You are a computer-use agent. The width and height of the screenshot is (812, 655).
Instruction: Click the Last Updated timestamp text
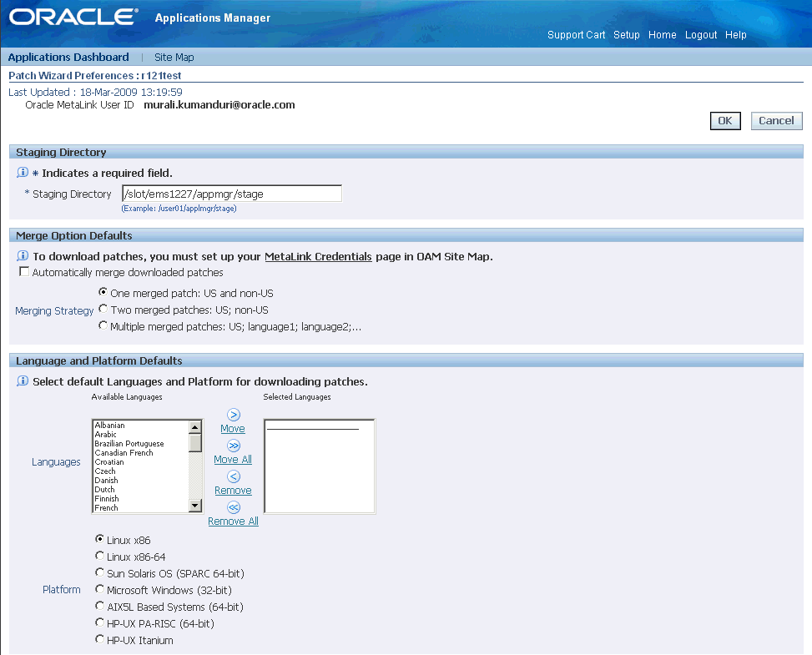[95, 92]
